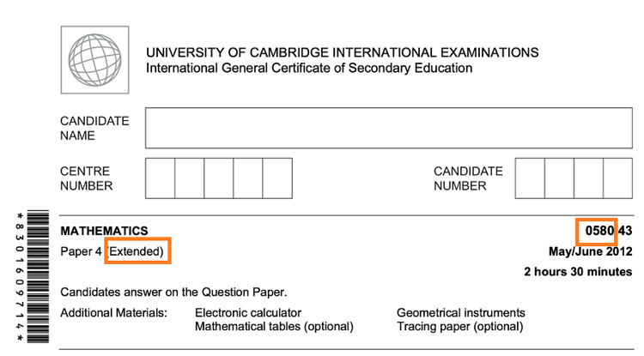The height and width of the screenshot is (356, 644).
Task: Click the highlighted 0580 syllabus code
Action: 599,231
